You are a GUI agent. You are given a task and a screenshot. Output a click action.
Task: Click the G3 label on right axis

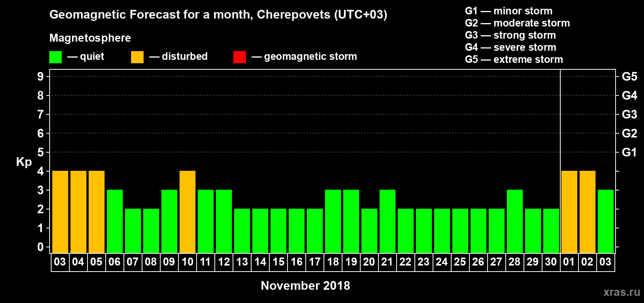[x=629, y=114]
